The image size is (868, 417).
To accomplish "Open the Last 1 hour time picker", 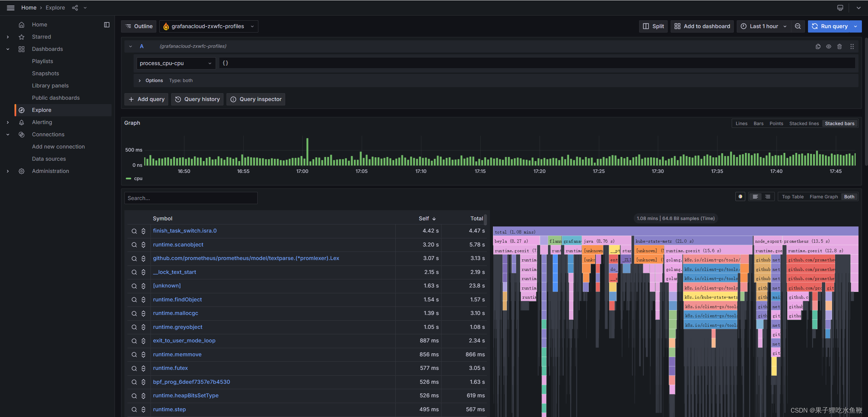I will pos(764,26).
